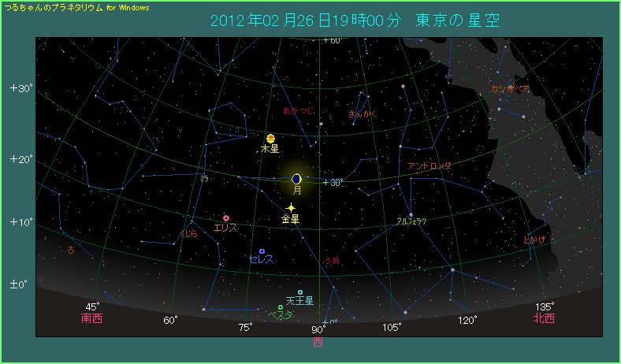Click the Cetus (くじら) constellation label

[189, 234]
